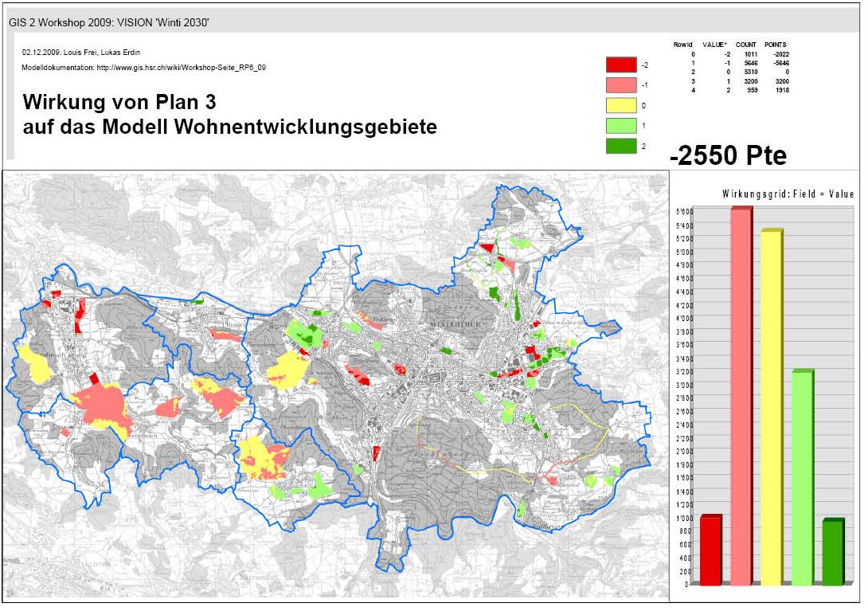The image size is (868, 611).
Task: Click the dark red bar in chart
Action: pyautogui.click(x=710, y=550)
